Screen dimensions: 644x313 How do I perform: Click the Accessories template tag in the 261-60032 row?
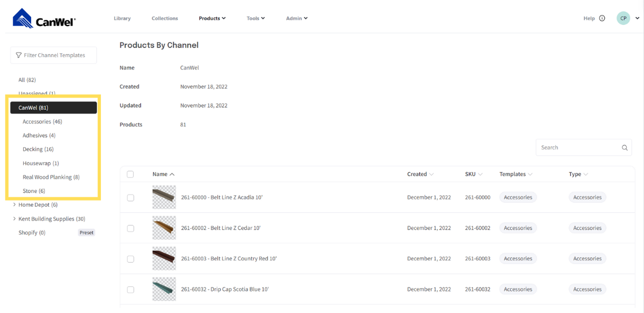pos(518,289)
